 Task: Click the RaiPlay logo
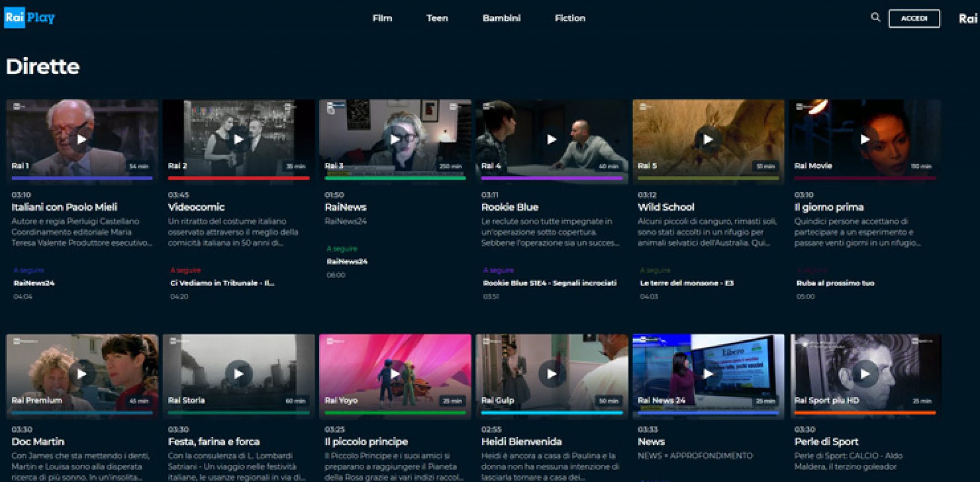click(x=30, y=17)
